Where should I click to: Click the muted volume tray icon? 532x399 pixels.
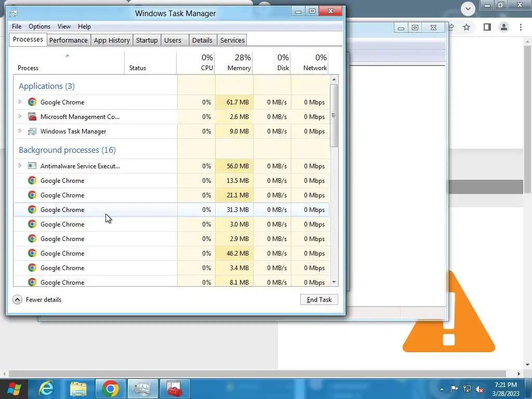480,389
